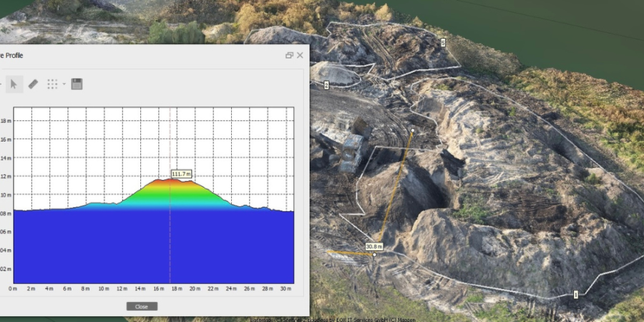
Task: Select the arrow pointer tool
Action: pos(14,84)
